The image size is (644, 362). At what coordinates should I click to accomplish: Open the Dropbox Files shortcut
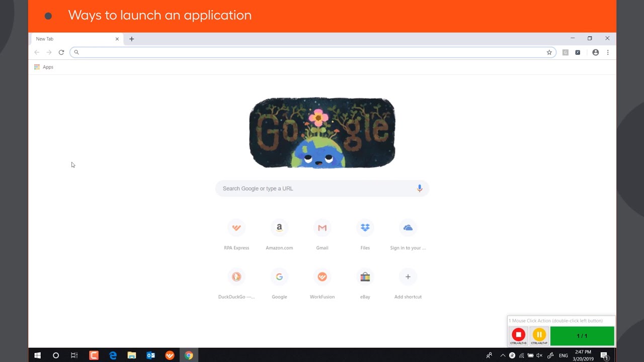click(365, 235)
